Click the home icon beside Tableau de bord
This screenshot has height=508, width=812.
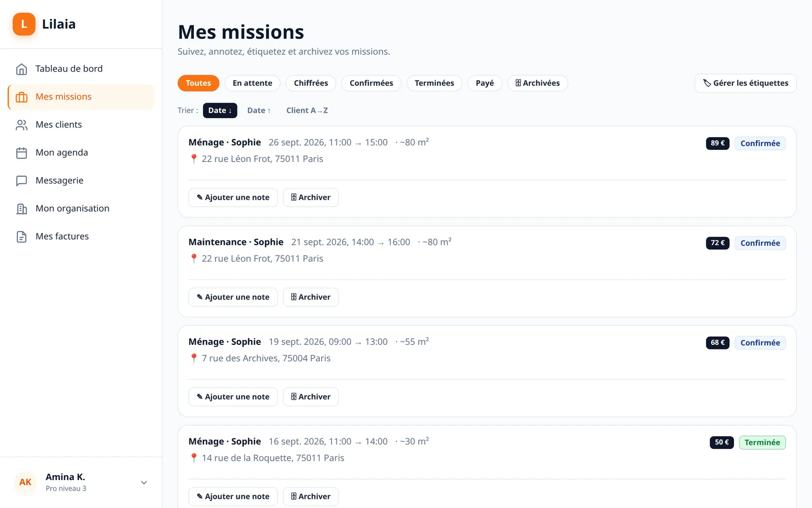[x=21, y=69]
